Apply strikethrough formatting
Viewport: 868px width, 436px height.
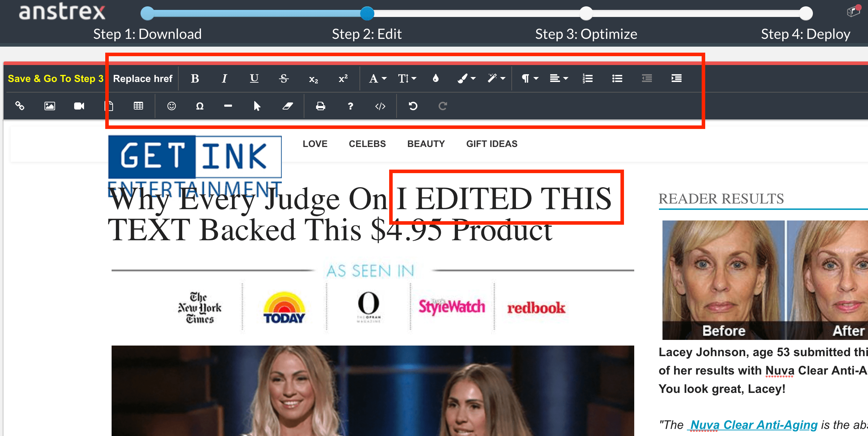[x=284, y=78]
